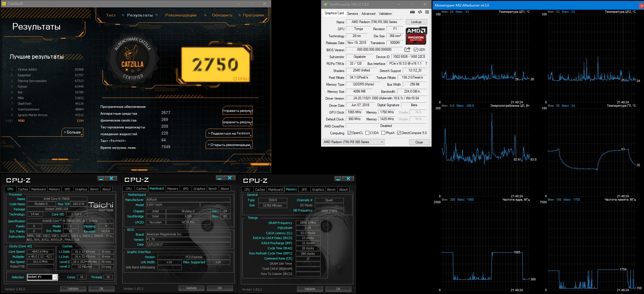Click the GDDR5 (Hynix) Memory Type value
Viewport: 644px width, 294px height.
coord(364,84)
